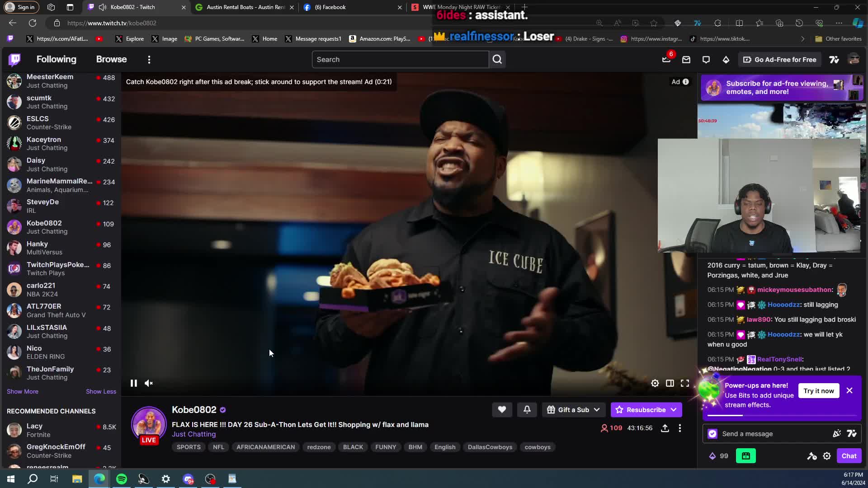Open chat settings gear
Viewport: 868px width, 488px height.
tap(827, 456)
